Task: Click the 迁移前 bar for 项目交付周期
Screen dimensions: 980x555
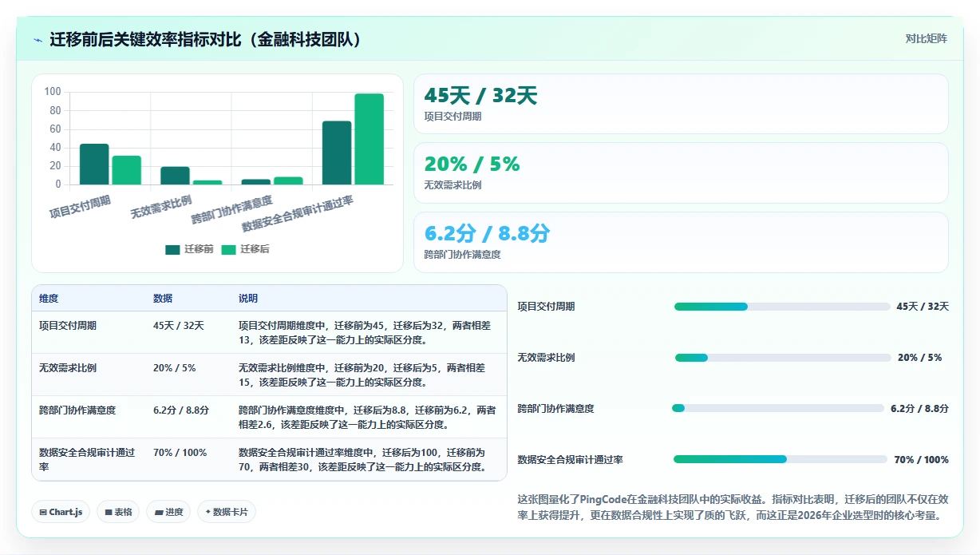Action: (x=94, y=165)
